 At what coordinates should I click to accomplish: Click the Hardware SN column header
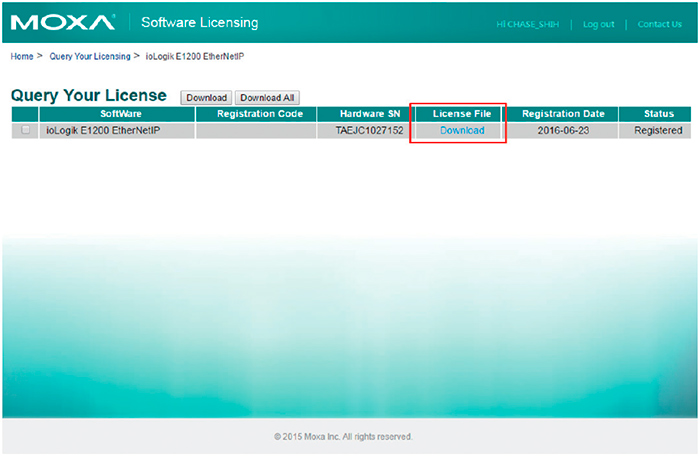coord(369,114)
